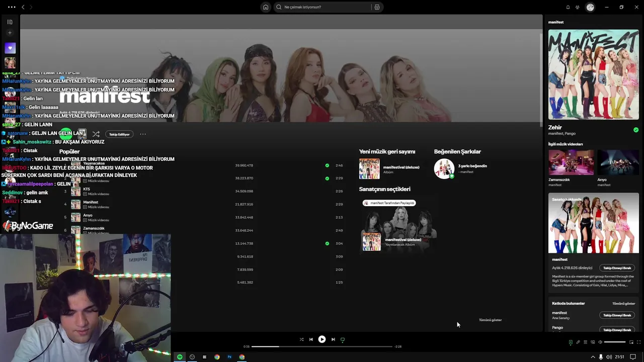Image resolution: width=644 pixels, height=362 pixels.
Task: Open the Home page icon
Action: pos(266,7)
